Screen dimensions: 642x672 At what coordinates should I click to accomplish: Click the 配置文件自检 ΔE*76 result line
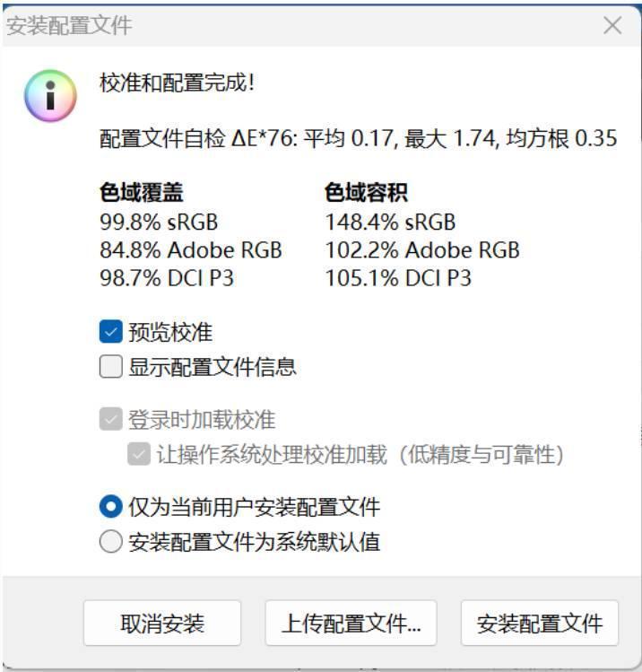click(358, 138)
